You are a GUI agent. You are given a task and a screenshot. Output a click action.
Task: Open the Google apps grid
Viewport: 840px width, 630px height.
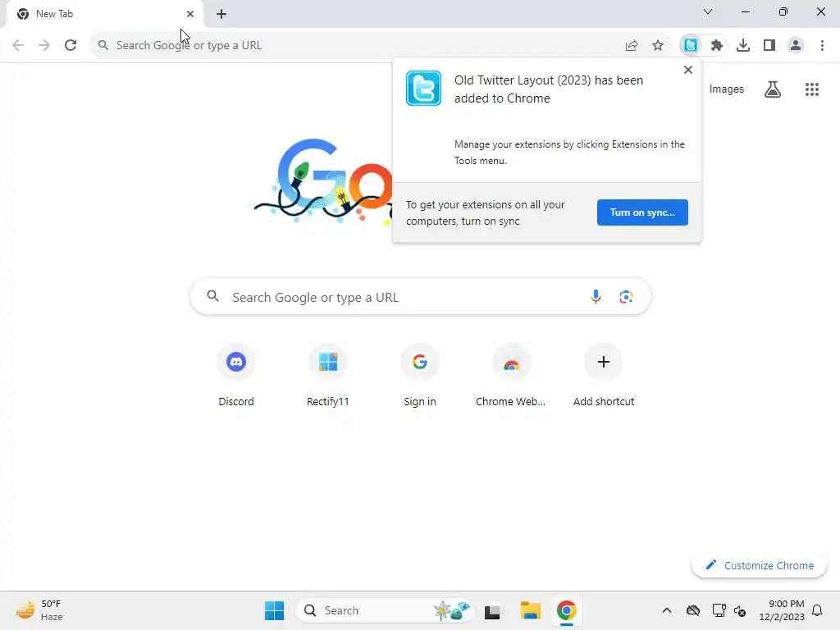tap(812, 89)
